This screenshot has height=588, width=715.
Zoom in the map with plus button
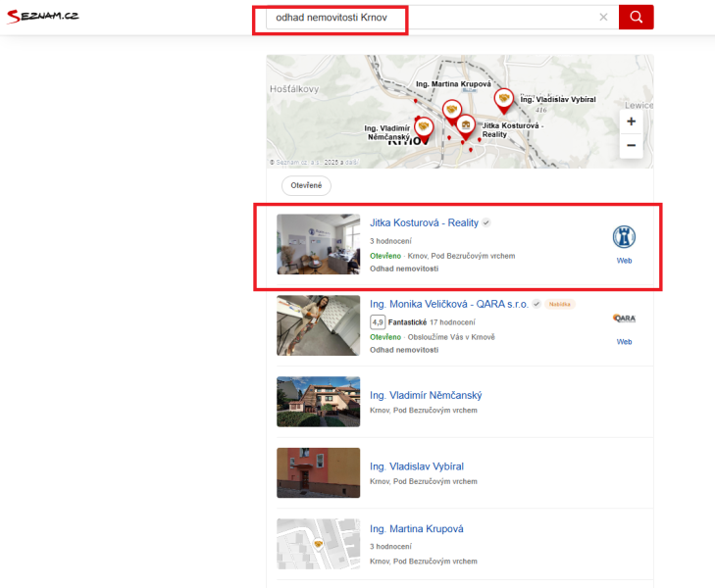pos(631,122)
